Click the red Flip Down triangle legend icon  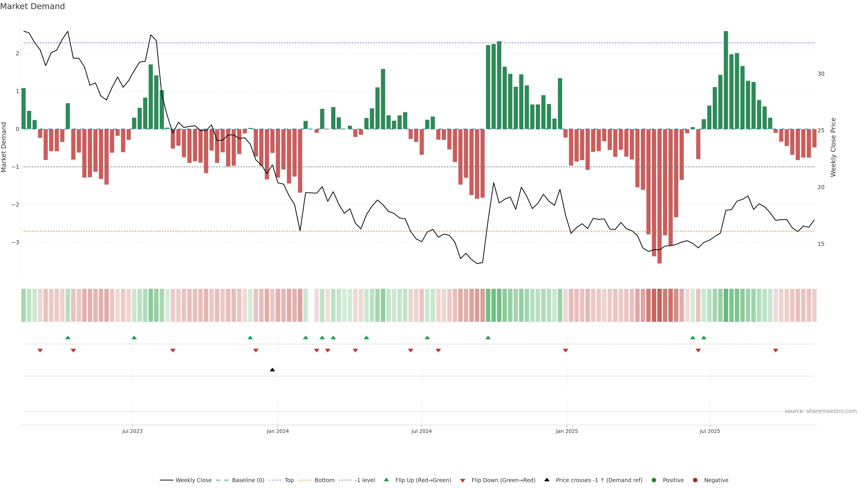463,480
